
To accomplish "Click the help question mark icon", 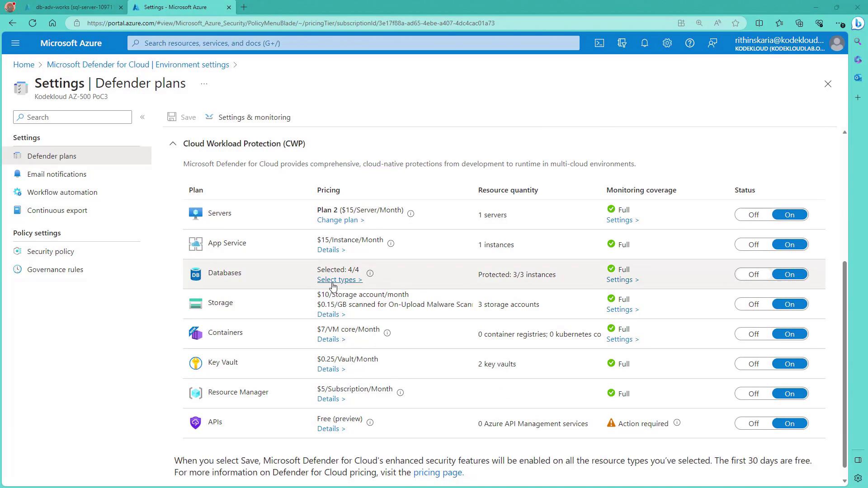I will 689,43.
